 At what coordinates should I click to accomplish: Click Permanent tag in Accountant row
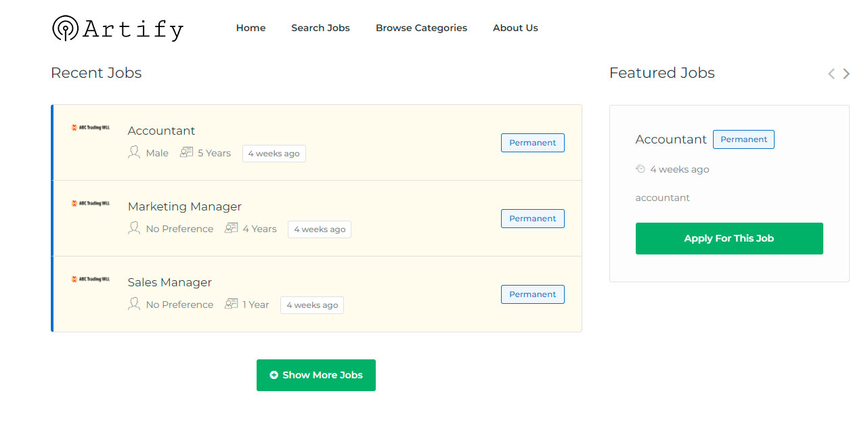click(x=532, y=143)
